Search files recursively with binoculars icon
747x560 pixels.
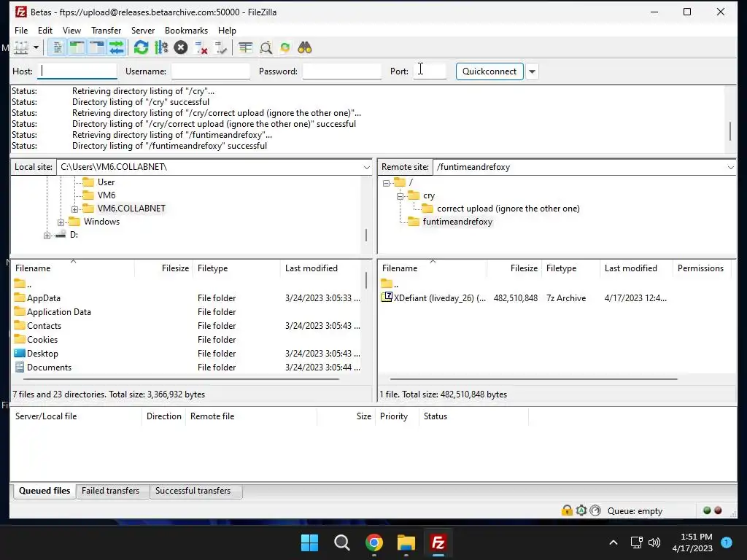click(304, 47)
